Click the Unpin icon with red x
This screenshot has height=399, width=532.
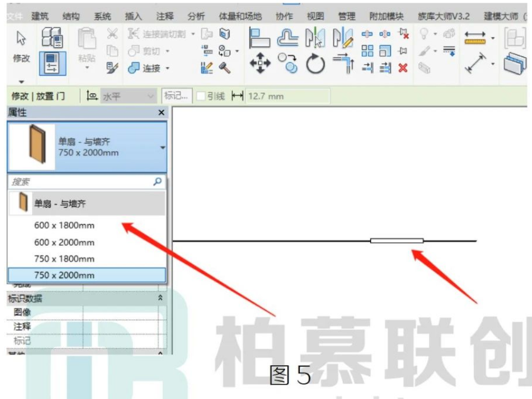pos(404,34)
